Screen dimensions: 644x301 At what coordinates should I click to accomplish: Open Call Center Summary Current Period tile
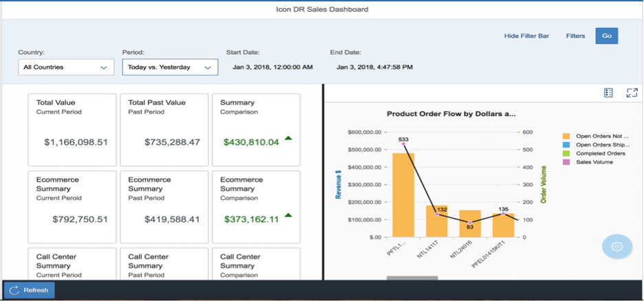(x=72, y=264)
